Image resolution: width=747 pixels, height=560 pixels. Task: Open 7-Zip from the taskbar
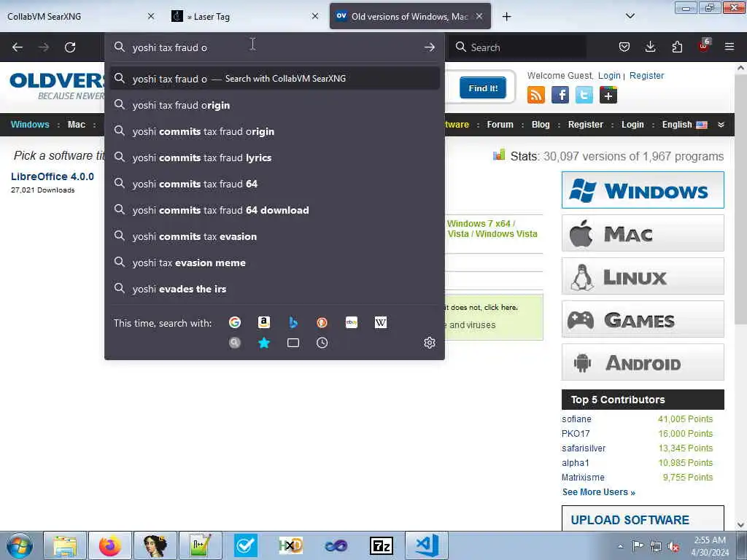pos(381,545)
